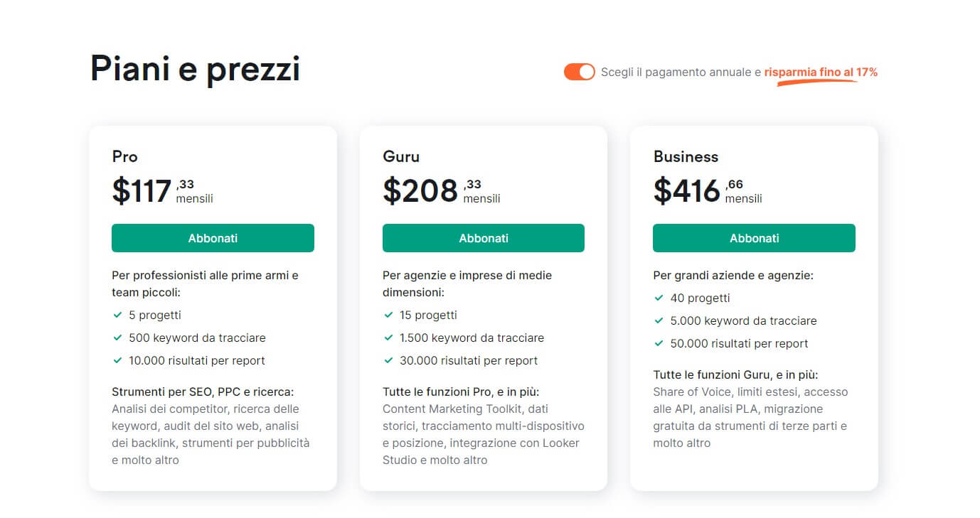Screen dimensions: 980x518
Task: Click Abbonati under the Pro plan
Action: (213, 238)
